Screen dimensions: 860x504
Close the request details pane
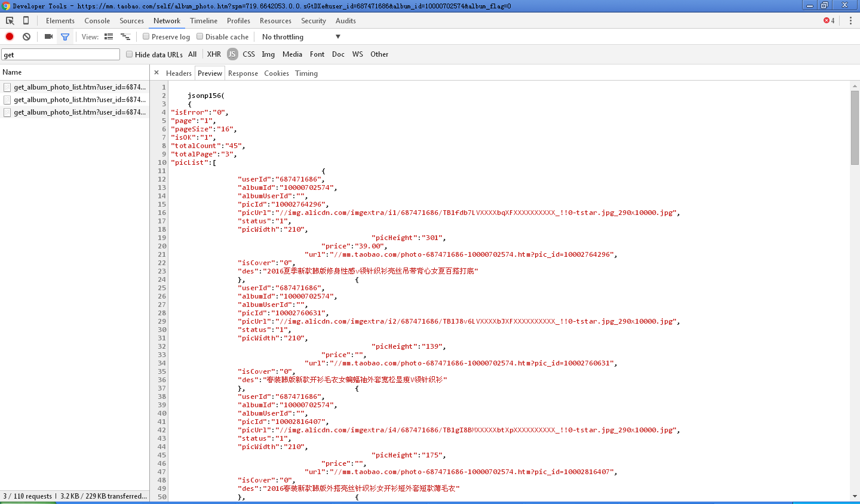coord(156,73)
